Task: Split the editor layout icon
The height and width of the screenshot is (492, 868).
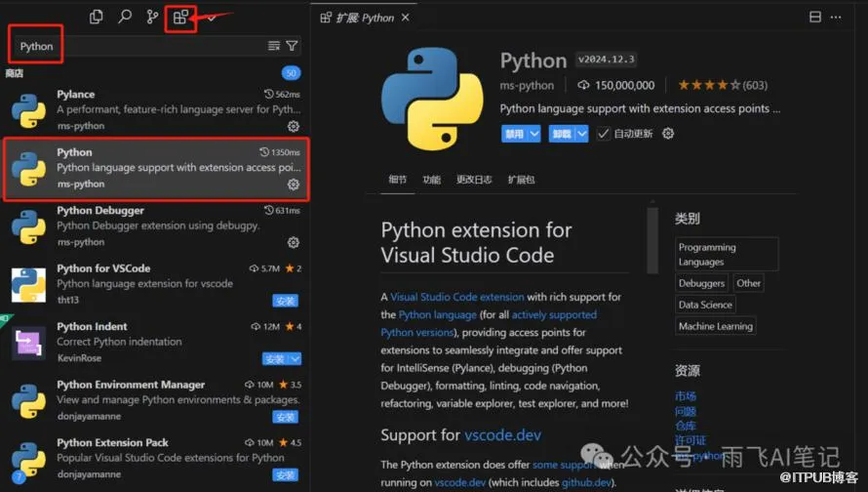Action: (x=815, y=18)
